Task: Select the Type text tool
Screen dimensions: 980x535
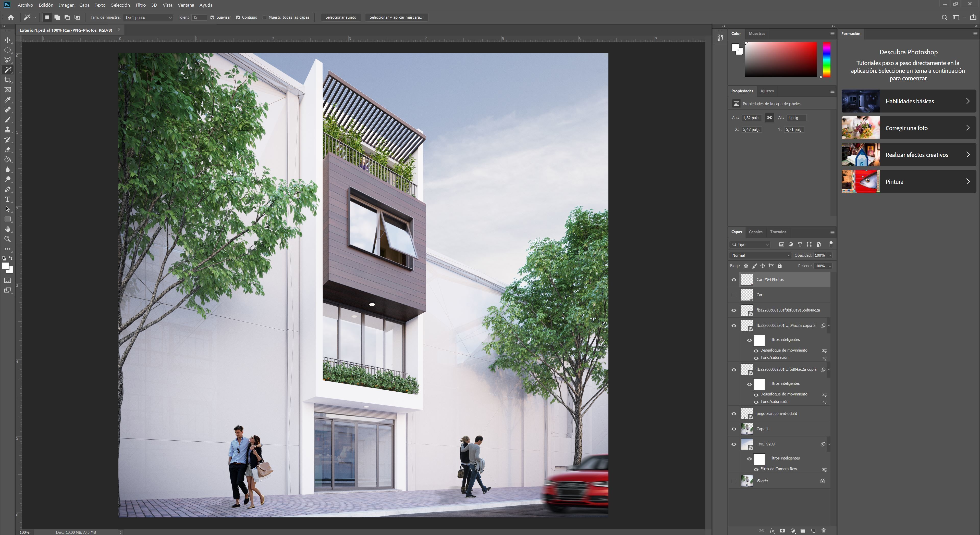Action: click(x=8, y=199)
